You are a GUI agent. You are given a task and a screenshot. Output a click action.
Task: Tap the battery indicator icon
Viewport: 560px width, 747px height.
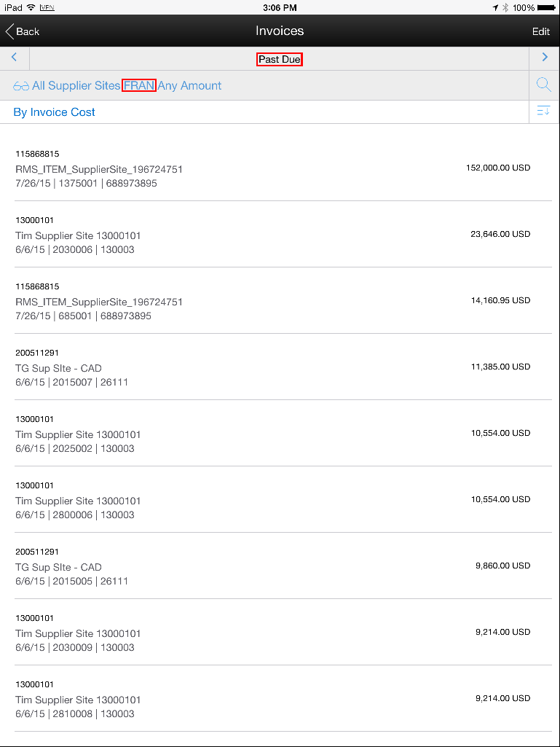[x=547, y=7]
